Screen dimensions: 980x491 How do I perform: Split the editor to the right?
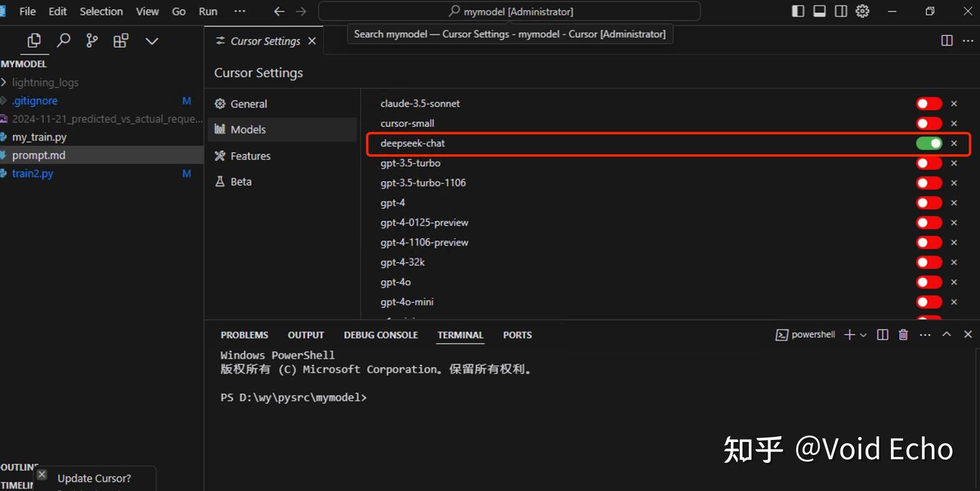point(947,41)
